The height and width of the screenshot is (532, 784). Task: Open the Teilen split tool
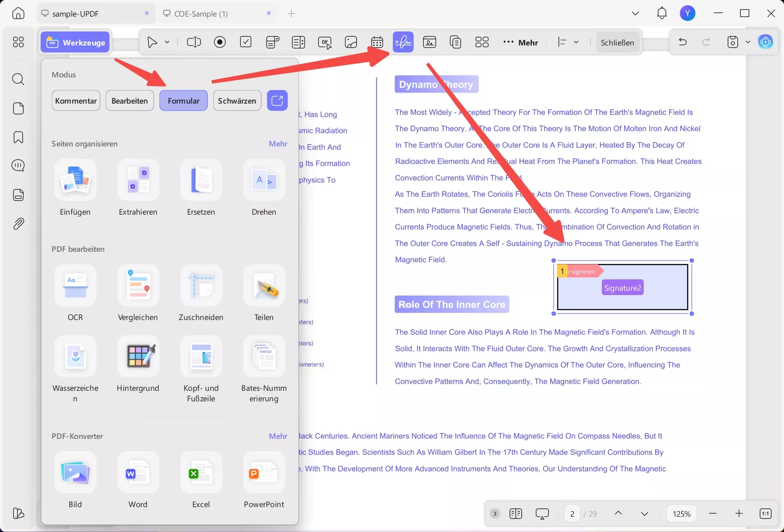(264, 293)
